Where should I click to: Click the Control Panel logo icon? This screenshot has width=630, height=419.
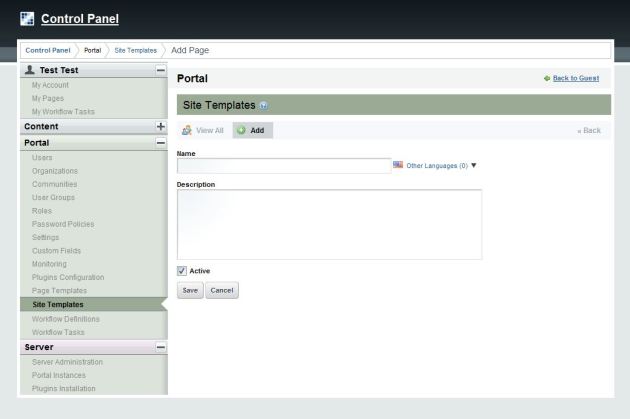tap(27, 18)
